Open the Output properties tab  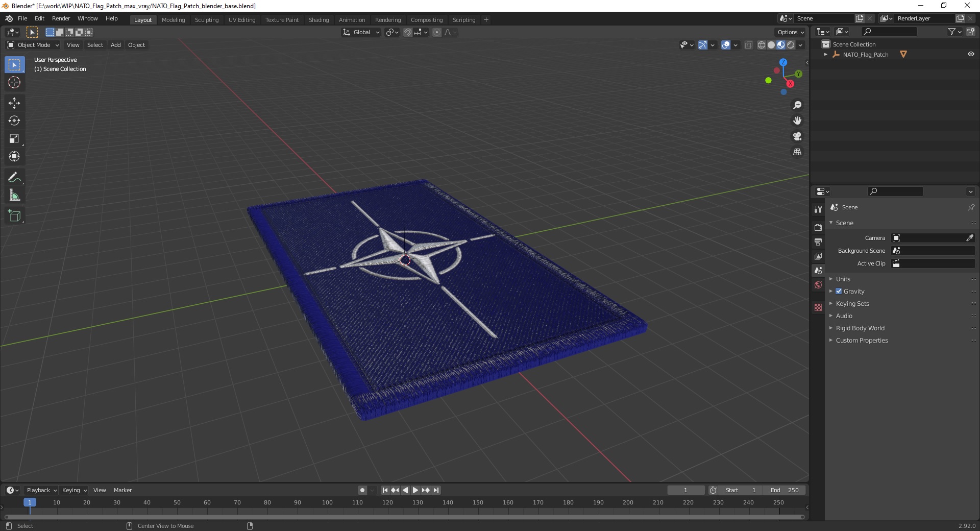(818, 242)
